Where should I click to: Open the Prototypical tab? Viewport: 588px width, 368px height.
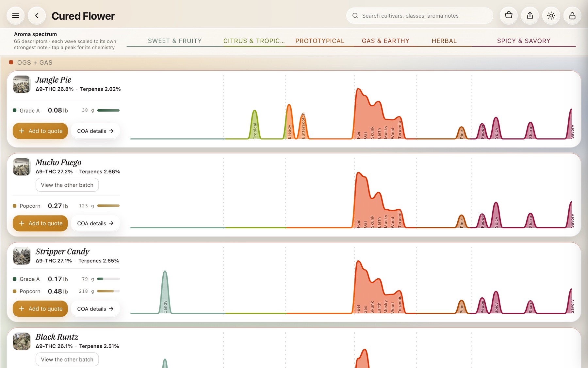[320, 41]
